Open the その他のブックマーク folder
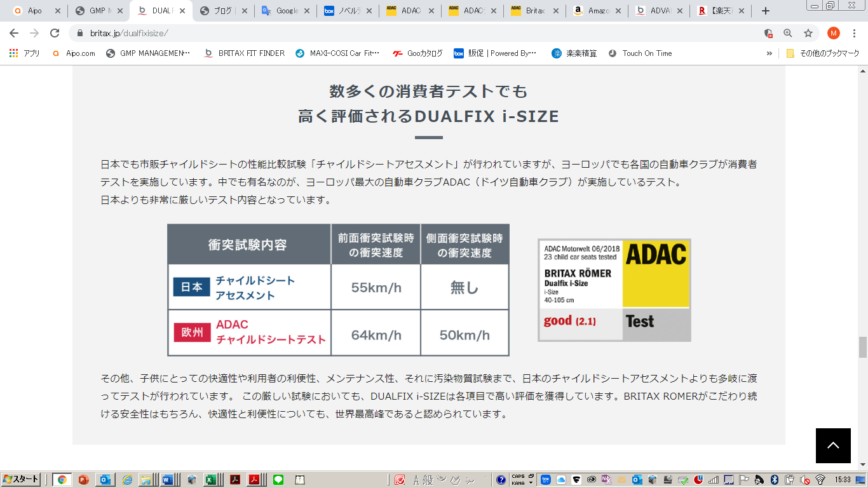868x488 pixels. pos(822,53)
